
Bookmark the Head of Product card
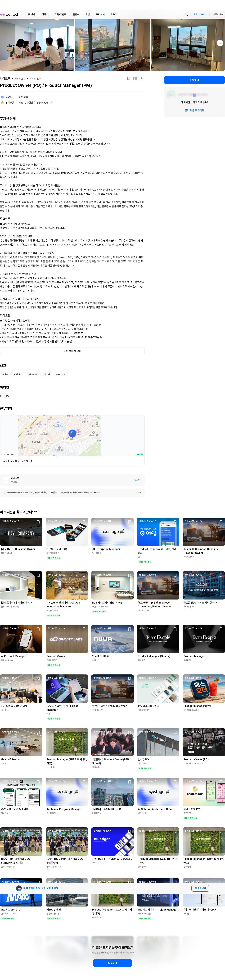click(x=38, y=732)
